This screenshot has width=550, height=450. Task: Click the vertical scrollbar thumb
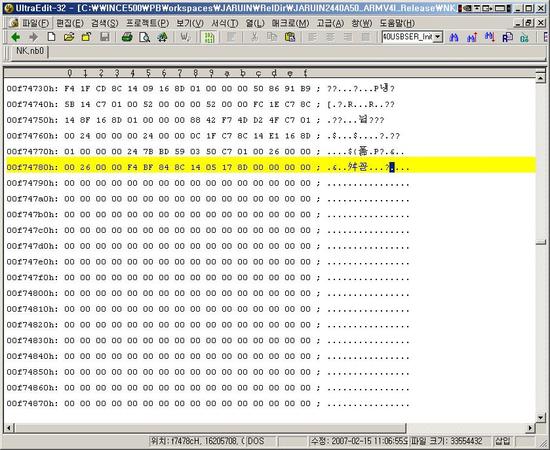(541, 243)
